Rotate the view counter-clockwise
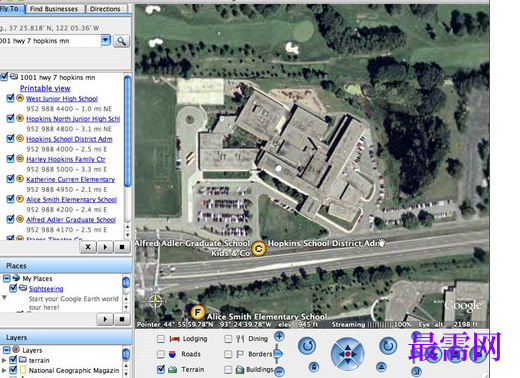The image size is (520, 378). click(307, 346)
